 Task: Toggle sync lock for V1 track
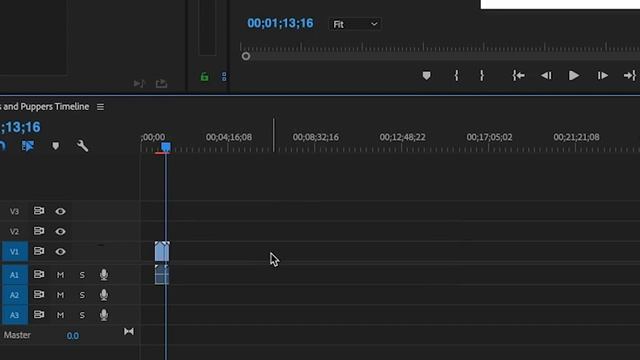tap(39, 251)
